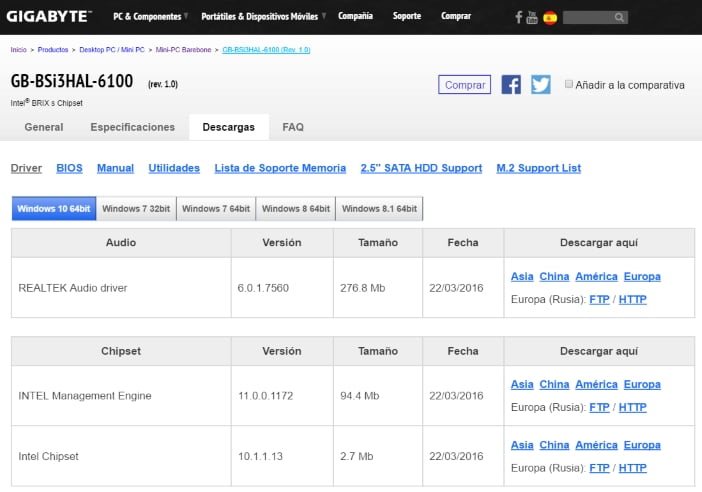This screenshot has height=492, width=702.
Task: Open YouTube icon in top header
Action: (x=532, y=17)
